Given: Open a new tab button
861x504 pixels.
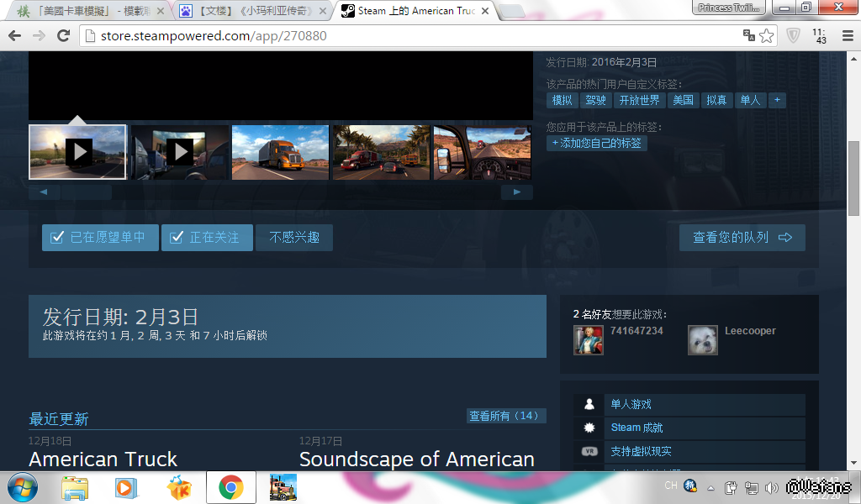Looking at the screenshot, I should [x=512, y=11].
